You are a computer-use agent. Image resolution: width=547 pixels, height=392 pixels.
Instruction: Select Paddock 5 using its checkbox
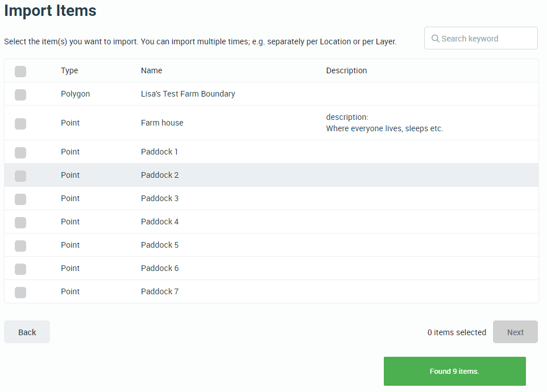tap(20, 245)
